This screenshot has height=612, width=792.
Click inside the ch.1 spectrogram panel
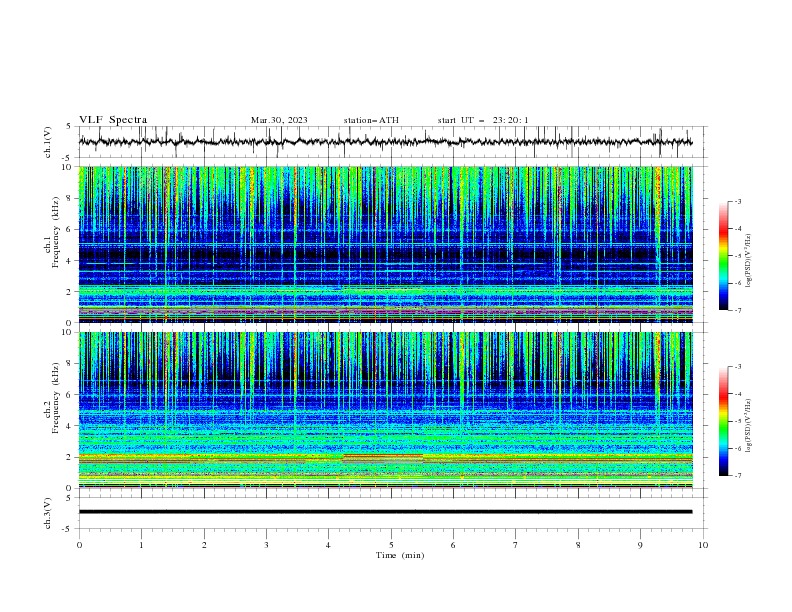(386, 244)
